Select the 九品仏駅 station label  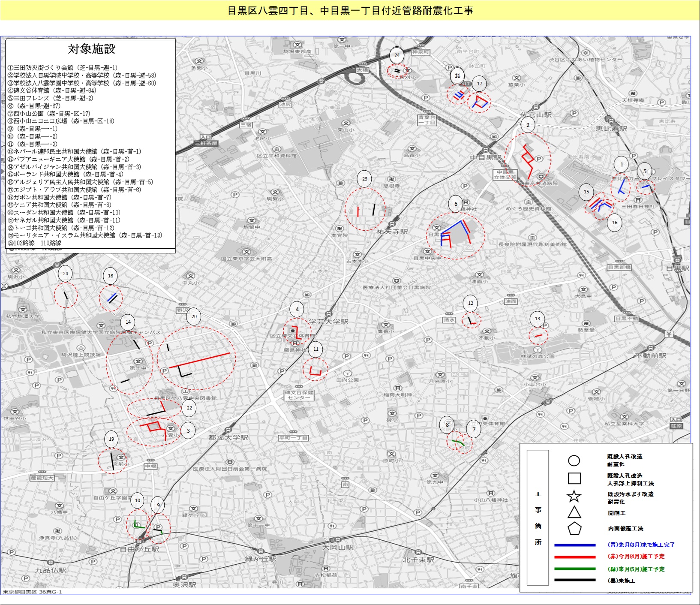pyautogui.click(x=51, y=570)
